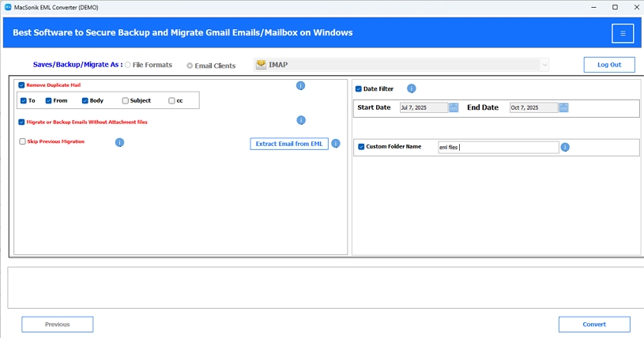Select the File Formats radio button
Screen dimensions: 644x338
pyautogui.click(x=128, y=65)
